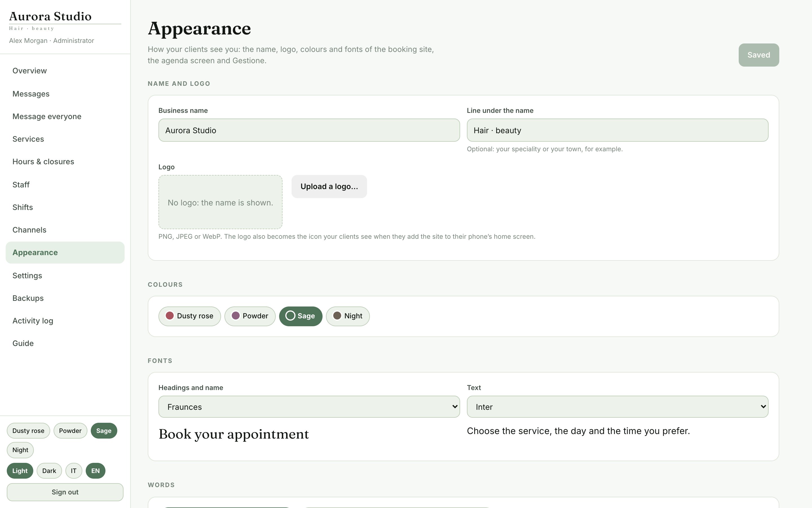Open the Headings and name font dropdown
This screenshot has width=812, height=508.
pos(309,406)
